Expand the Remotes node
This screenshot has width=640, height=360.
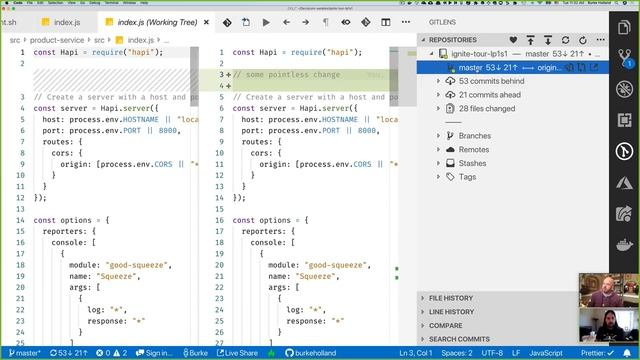(x=439, y=149)
